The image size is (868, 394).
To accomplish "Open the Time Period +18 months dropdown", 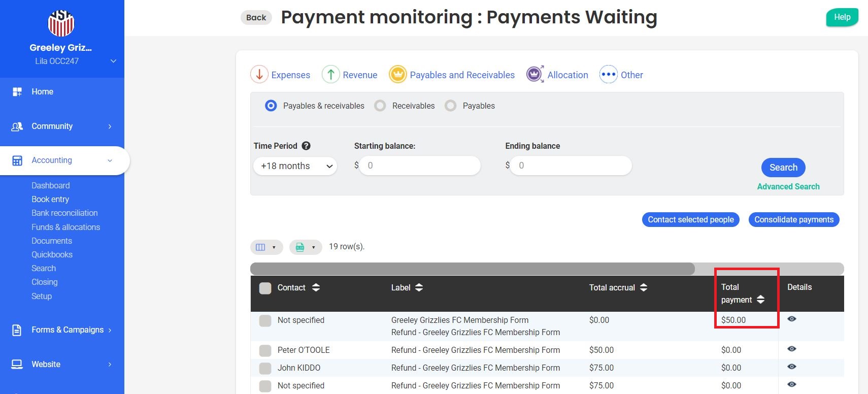I will tap(295, 166).
